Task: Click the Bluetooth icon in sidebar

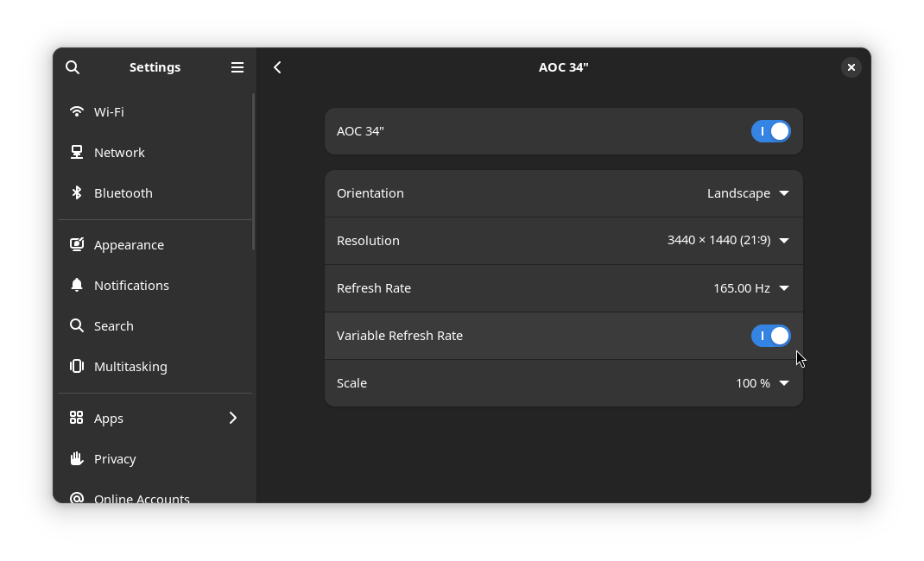Action: coord(77,193)
